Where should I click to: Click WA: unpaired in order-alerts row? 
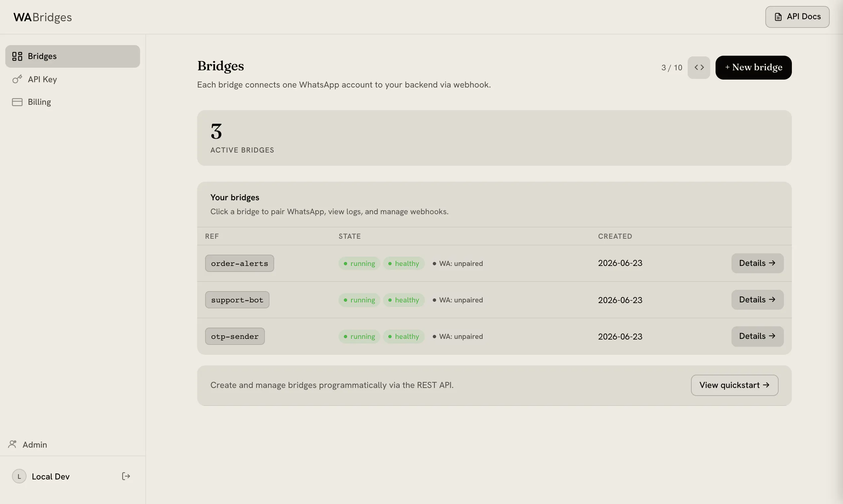pos(458,263)
